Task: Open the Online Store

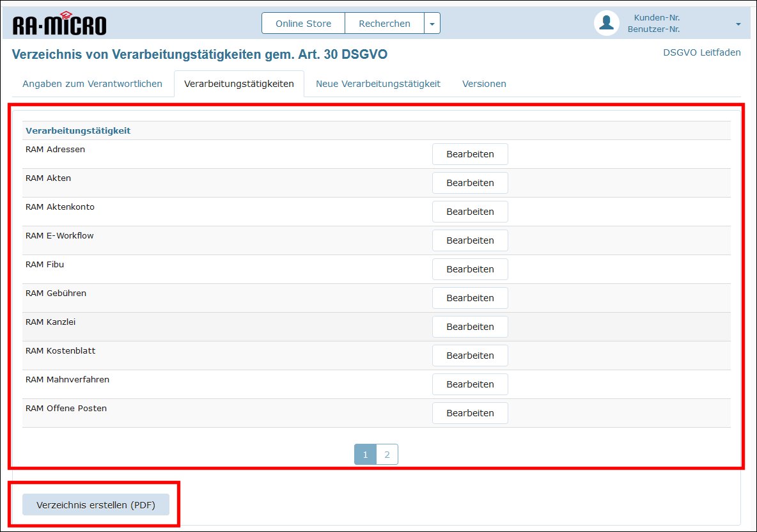Action: coord(303,24)
